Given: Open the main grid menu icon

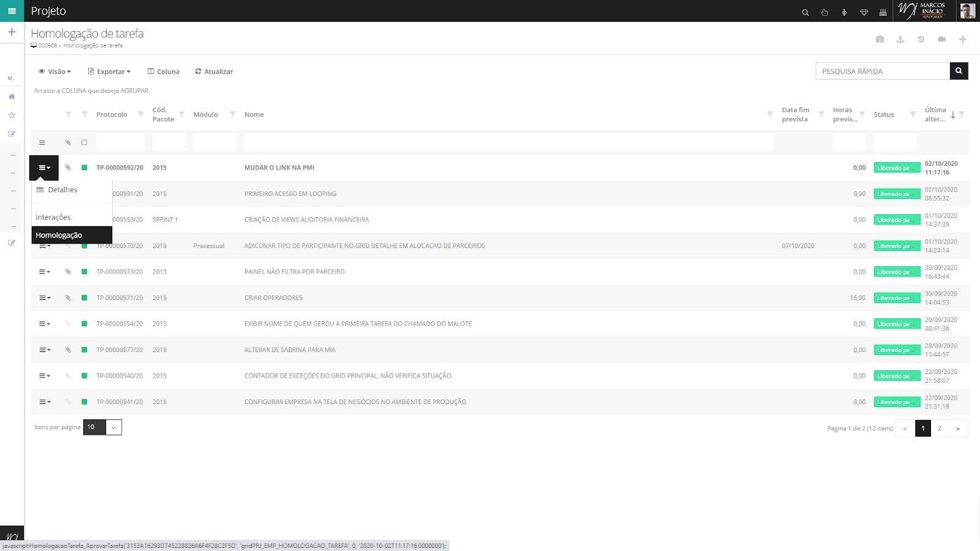Looking at the screenshot, I should (x=12, y=11).
